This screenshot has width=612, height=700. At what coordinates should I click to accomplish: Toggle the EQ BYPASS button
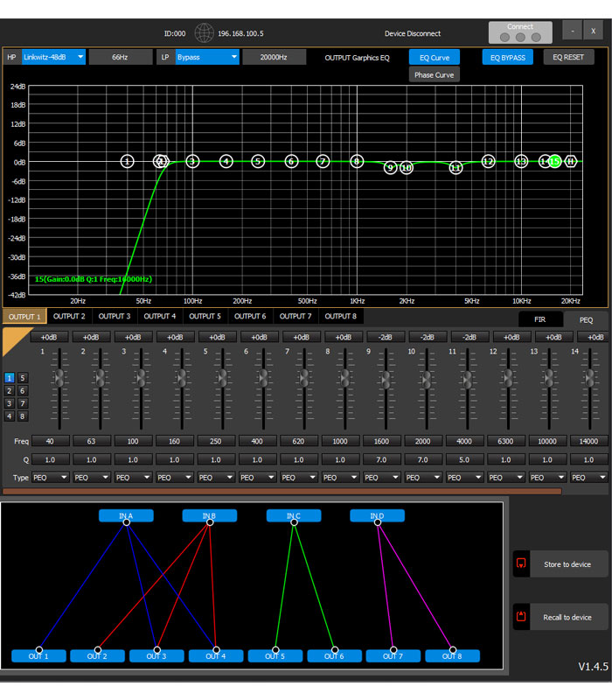(x=507, y=57)
